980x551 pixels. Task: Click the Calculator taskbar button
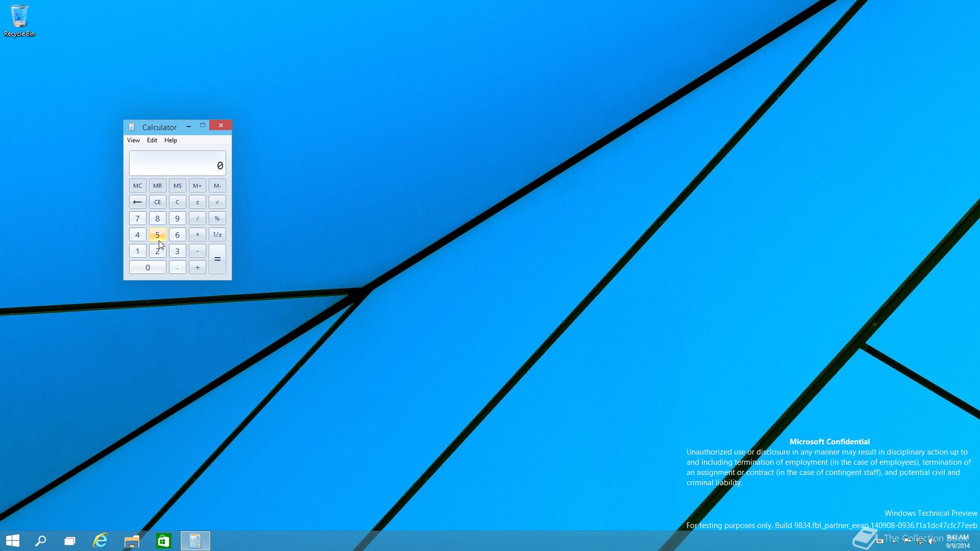pyautogui.click(x=195, y=541)
